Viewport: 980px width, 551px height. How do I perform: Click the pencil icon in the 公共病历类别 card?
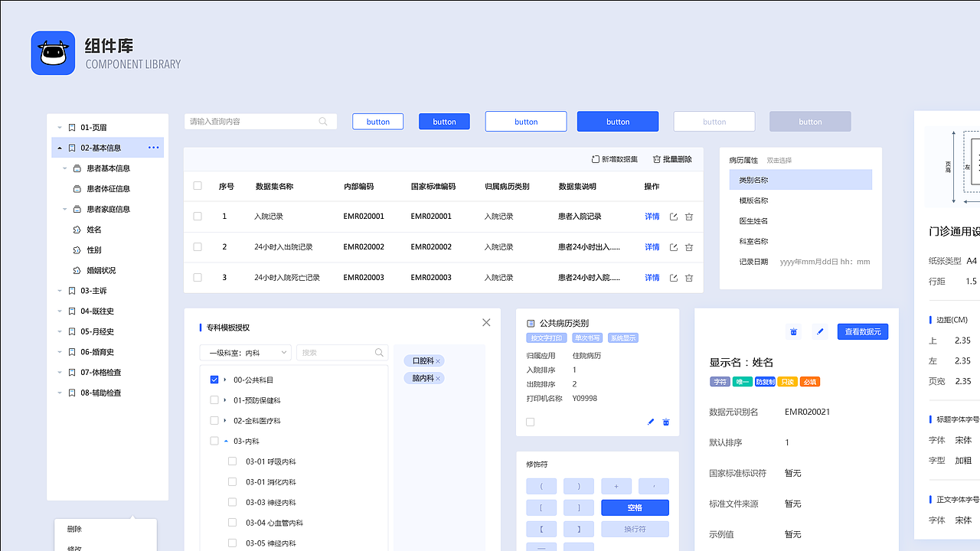pyautogui.click(x=651, y=422)
